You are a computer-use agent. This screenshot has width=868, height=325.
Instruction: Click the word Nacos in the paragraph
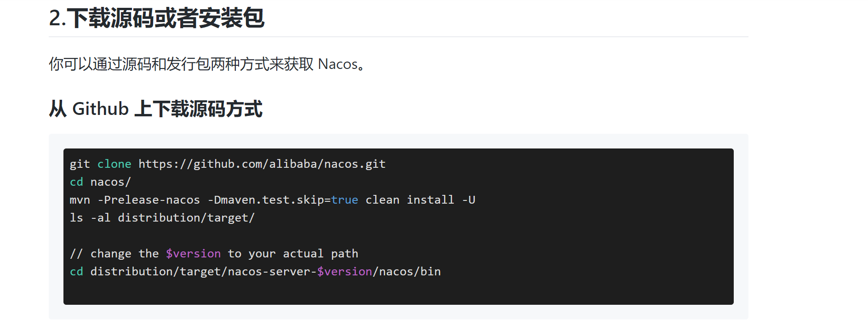coord(338,64)
